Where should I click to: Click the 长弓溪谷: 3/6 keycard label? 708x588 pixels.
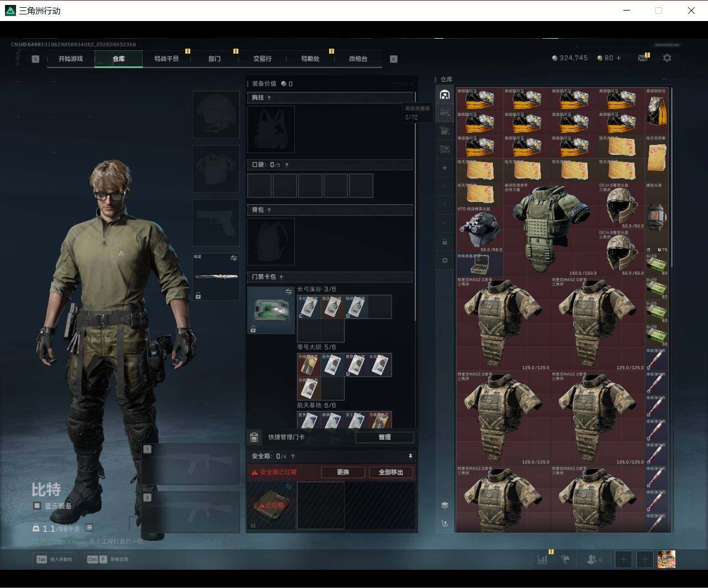pos(316,289)
